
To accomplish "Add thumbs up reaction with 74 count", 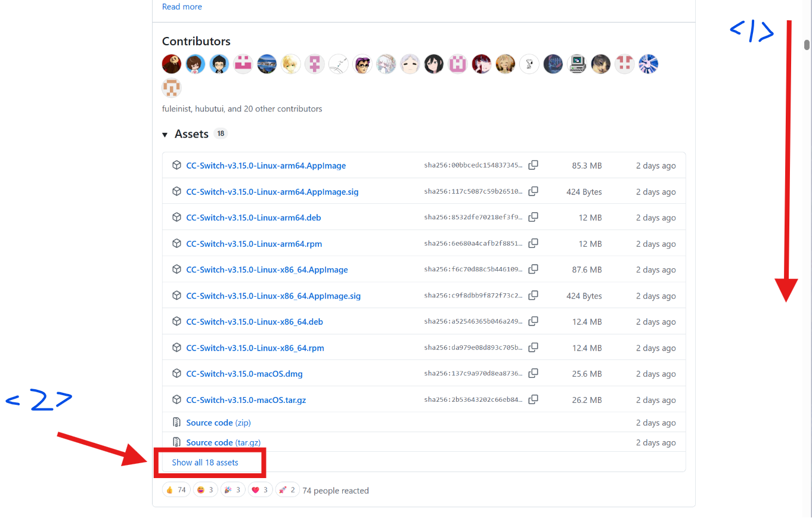I will [x=176, y=490].
